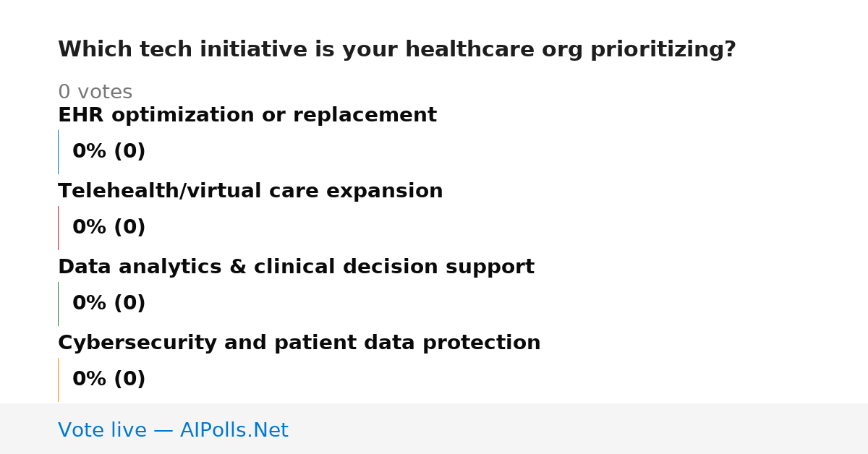Click the red Telehealth result bar

coord(58,228)
